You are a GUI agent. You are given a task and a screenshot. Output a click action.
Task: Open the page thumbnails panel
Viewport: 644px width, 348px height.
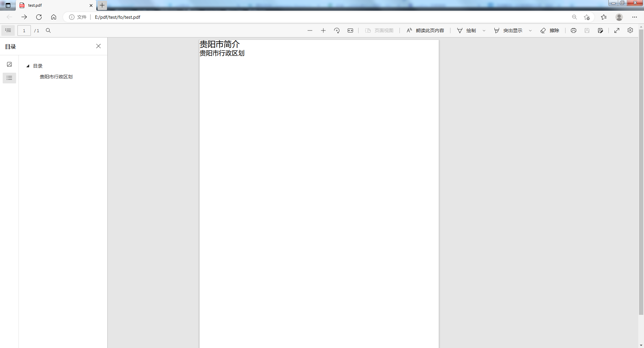9,64
